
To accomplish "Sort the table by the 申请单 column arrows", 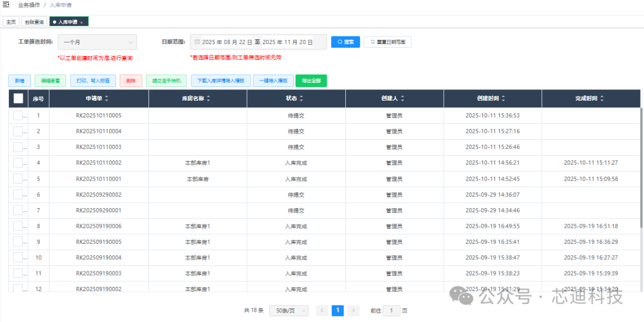I will pos(107,98).
